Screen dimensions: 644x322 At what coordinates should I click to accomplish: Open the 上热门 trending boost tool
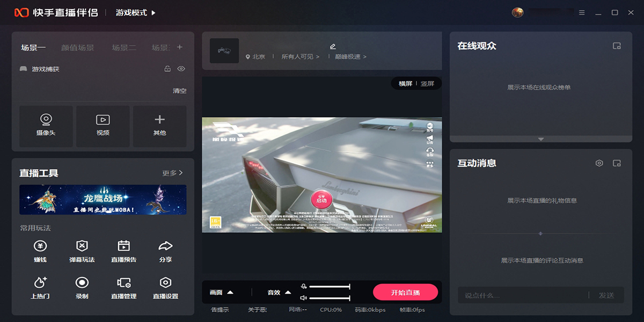(x=40, y=288)
